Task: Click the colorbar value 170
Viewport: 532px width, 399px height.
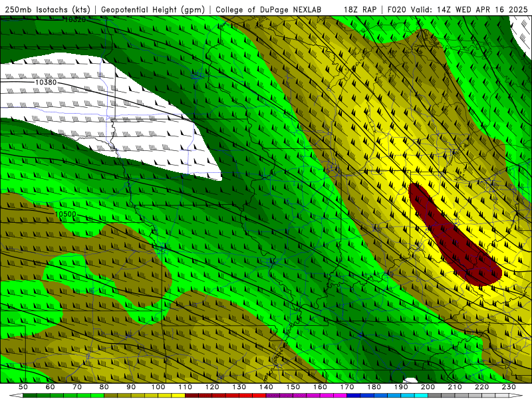Action: 347,387
